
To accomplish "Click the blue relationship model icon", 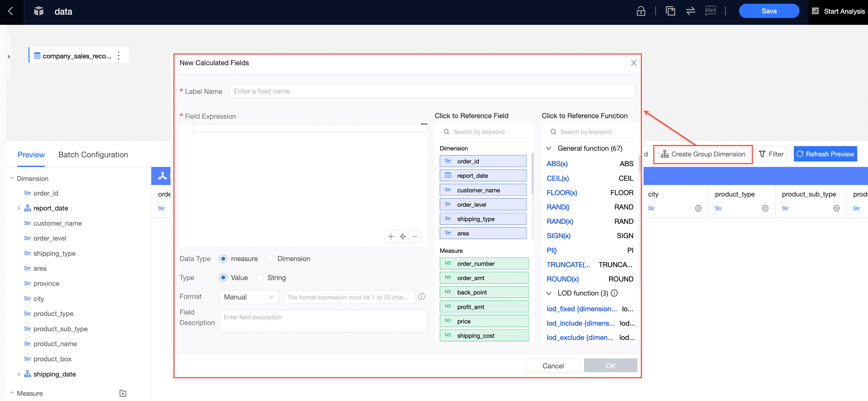I will pyautogui.click(x=162, y=176).
